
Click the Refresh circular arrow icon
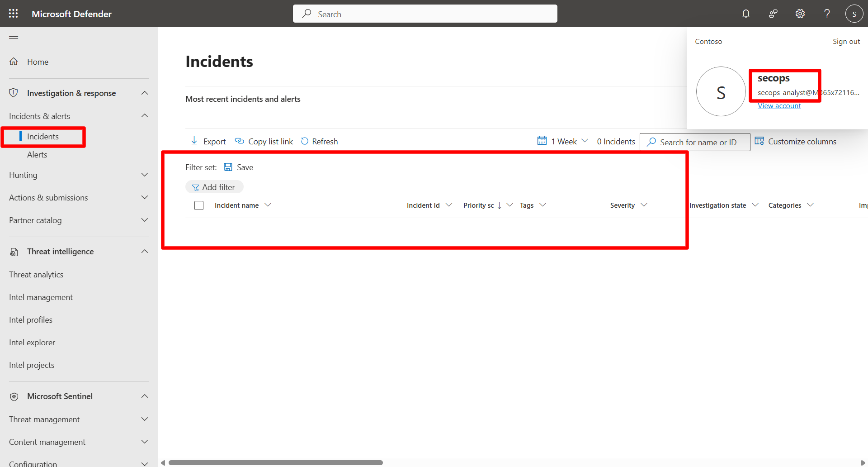[x=305, y=141]
